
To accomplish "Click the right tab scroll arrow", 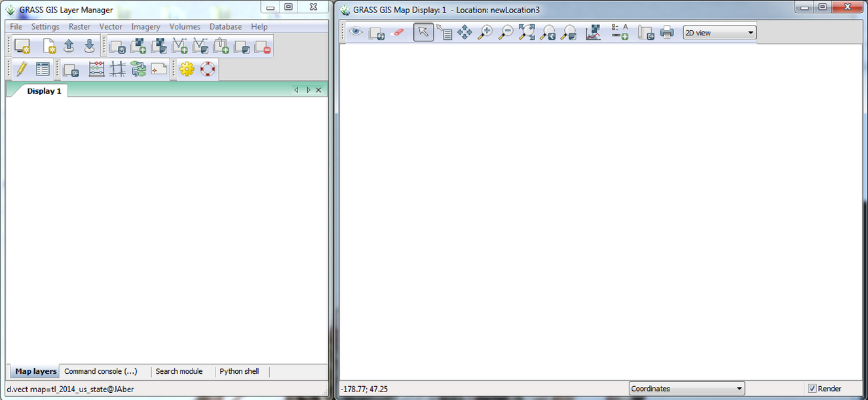I will point(308,90).
